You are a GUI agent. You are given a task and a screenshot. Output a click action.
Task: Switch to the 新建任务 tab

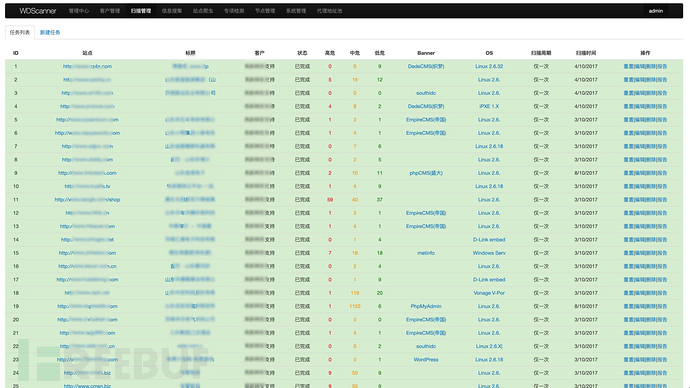coord(50,33)
